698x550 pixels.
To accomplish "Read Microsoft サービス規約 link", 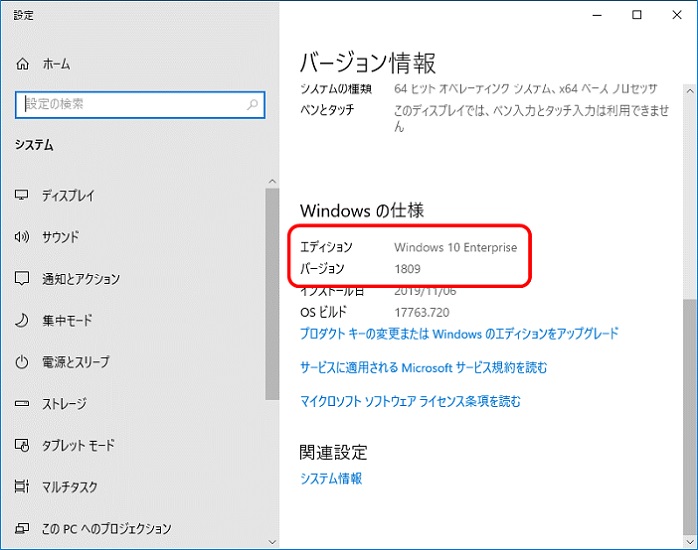I will (423, 368).
